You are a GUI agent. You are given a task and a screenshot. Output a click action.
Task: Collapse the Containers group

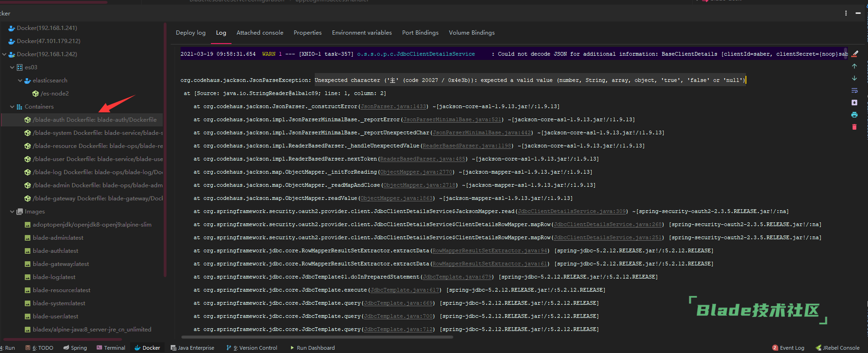pos(12,107)
